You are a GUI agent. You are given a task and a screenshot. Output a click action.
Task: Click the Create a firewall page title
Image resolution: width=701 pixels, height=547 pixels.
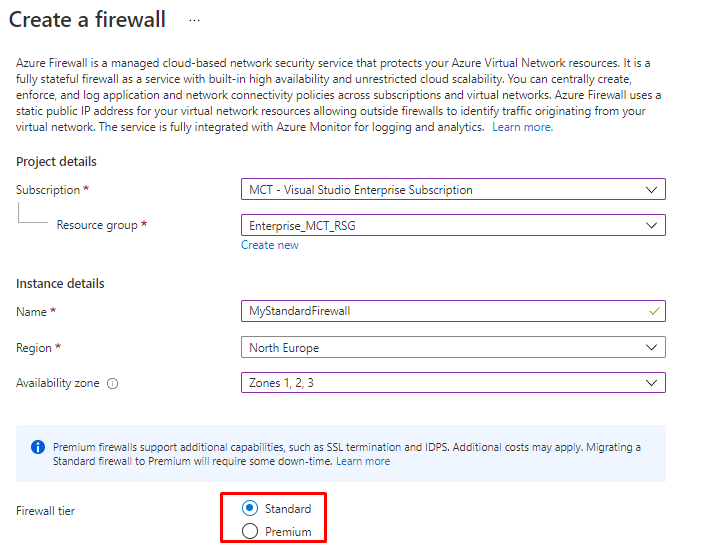pos(88,20)
